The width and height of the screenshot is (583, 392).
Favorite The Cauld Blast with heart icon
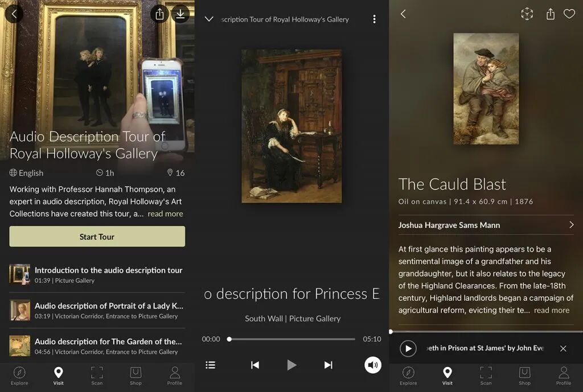(x=569, y=14)
